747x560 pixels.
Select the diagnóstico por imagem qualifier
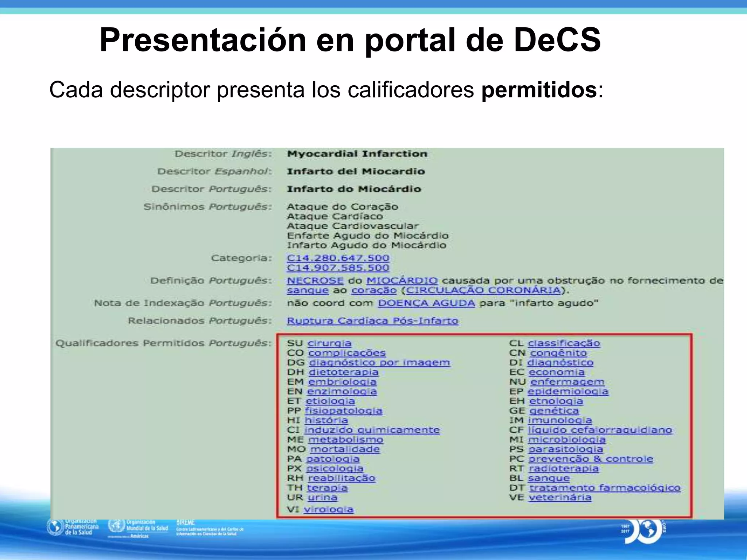[x=380, y=363]
